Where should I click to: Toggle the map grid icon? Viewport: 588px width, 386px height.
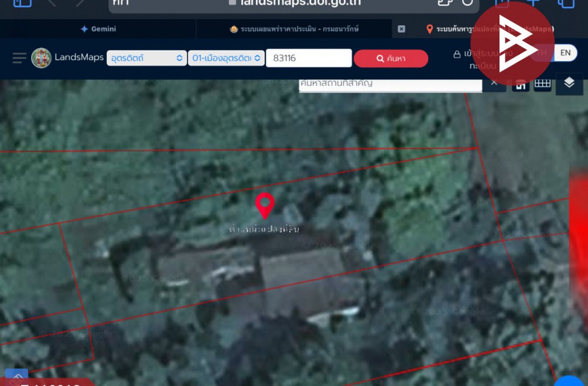coord(542,84)
